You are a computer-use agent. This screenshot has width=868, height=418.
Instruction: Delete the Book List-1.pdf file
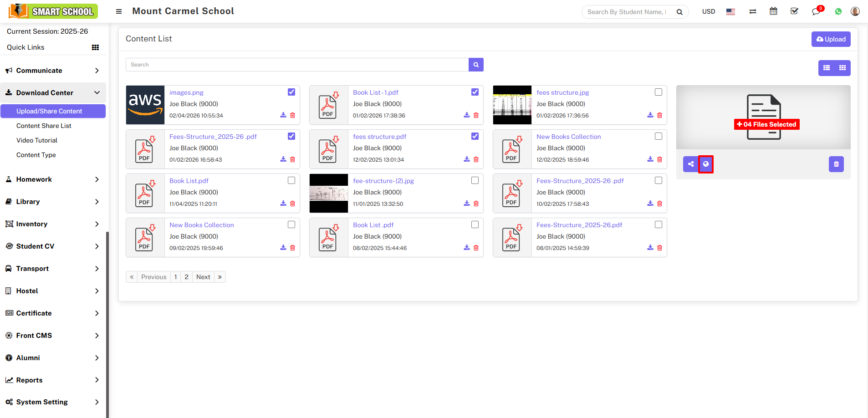tap(476, 115)
